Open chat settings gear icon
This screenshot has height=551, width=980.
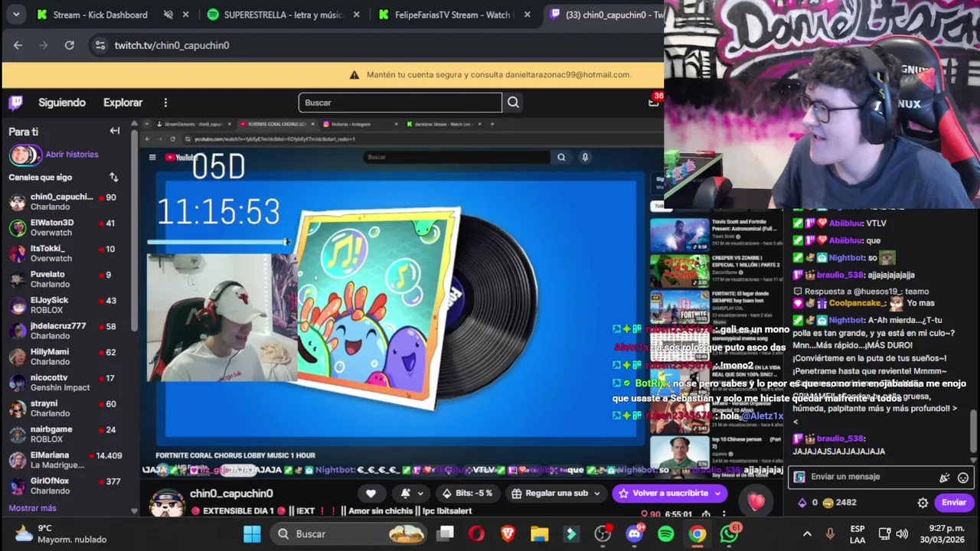(x=923, y=503)
